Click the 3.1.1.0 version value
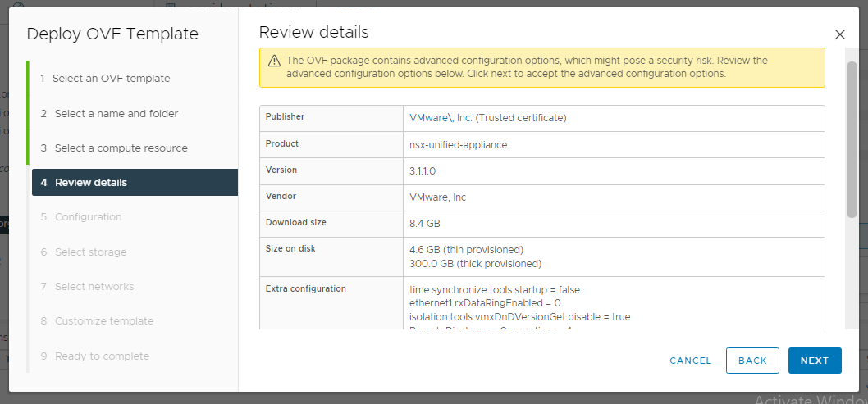 pos(423,170)
